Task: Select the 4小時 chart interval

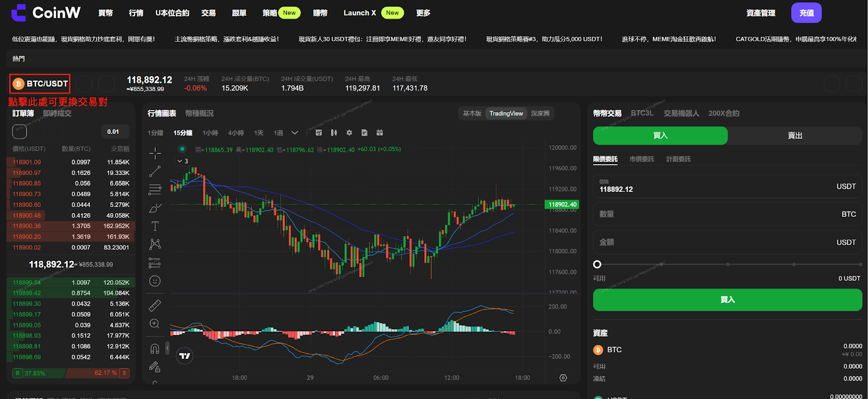Action: [x=236, y=133]
